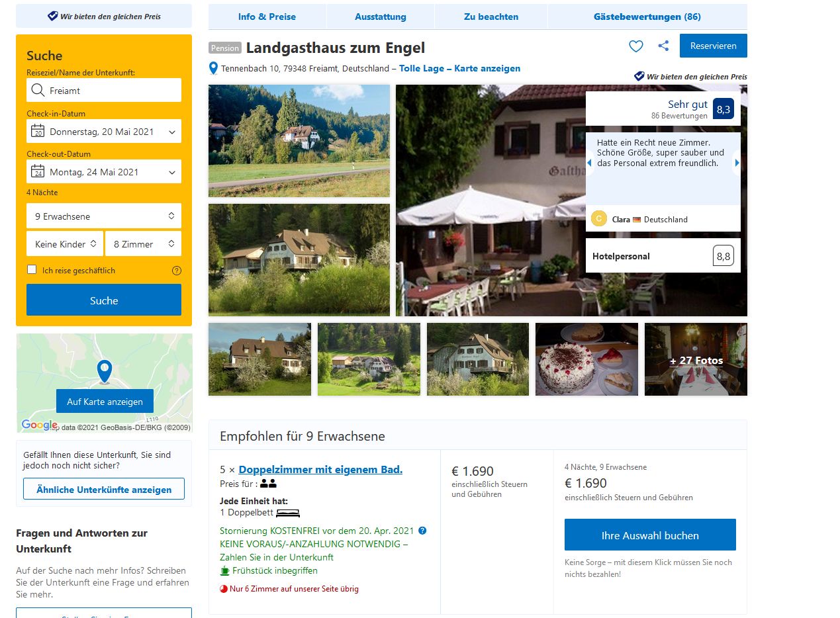This screenshot has width=840, height=618.
Task: Click the map pin icon by address
Action: click(x=213, y=68)
